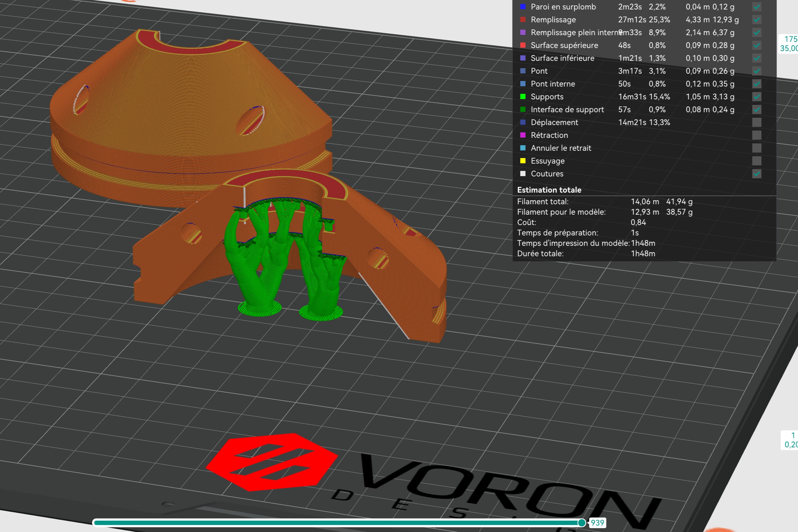
Task: Click the Durée totale value 1h48m
Action: 643,254
